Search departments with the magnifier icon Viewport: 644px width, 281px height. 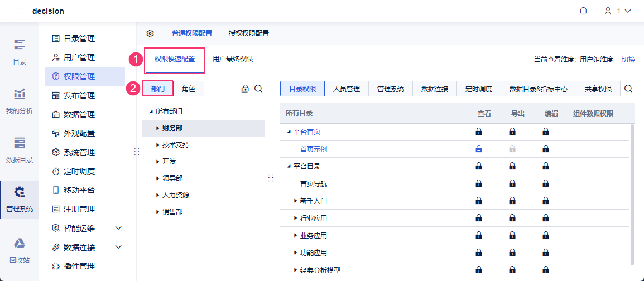(258, 89)
